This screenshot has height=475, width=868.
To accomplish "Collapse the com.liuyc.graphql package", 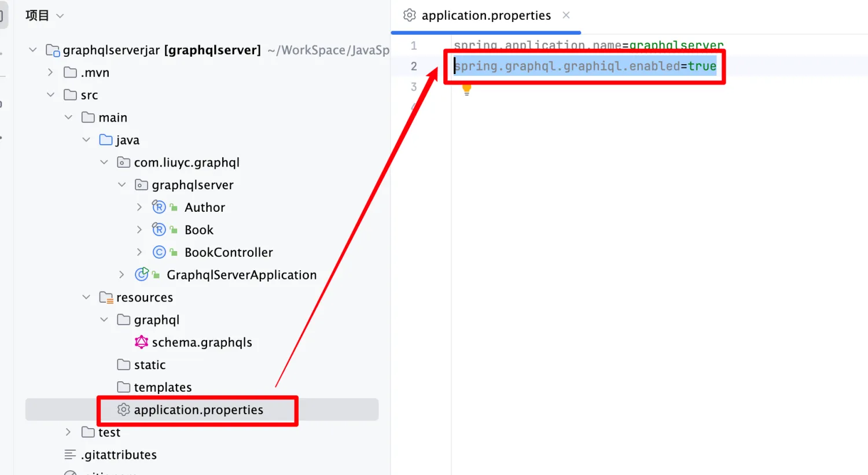I will click(104, 162).
